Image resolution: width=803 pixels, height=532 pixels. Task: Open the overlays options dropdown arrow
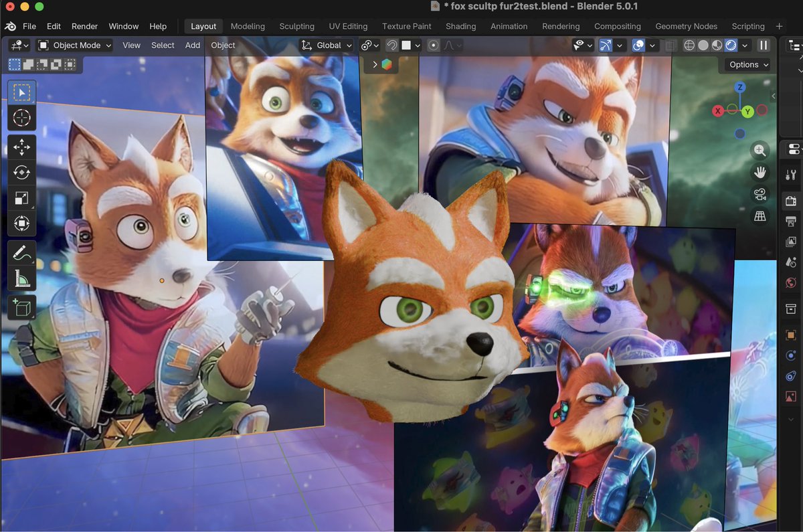pyautogui.click(x=652, y=46)
